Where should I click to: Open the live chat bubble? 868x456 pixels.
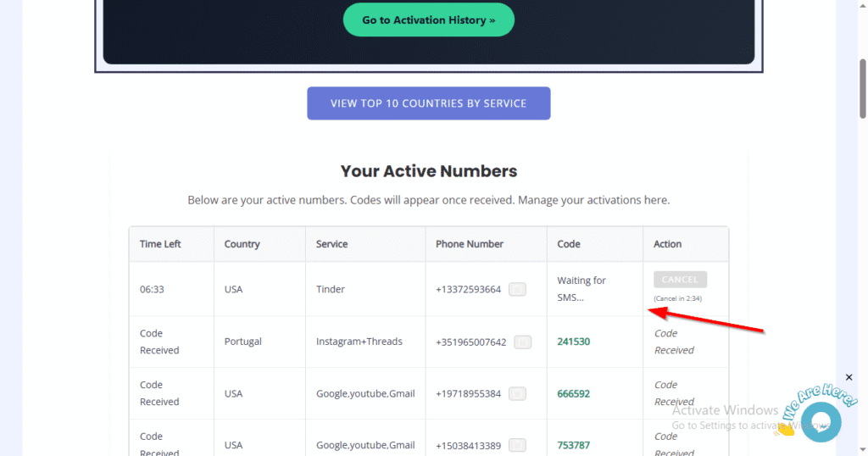pos(820,421)
